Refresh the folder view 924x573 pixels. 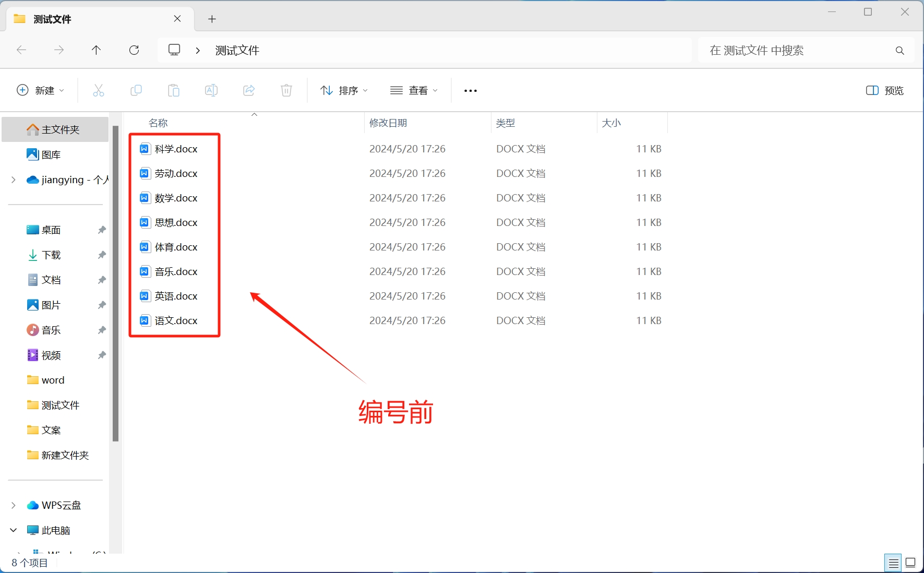(134, 50)
